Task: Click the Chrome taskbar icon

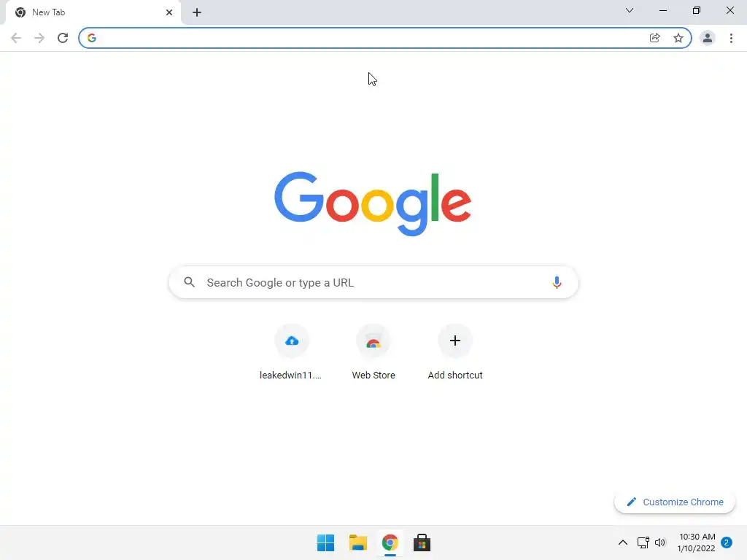Action: 390,542
